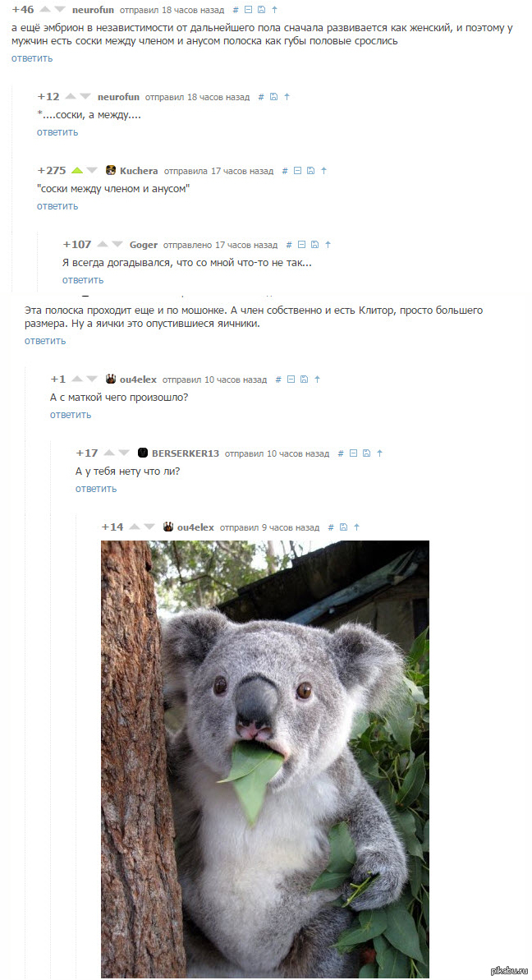Open BERSERKER13's user profile
This screenshot has width=532, height=980.
point(186,453)
